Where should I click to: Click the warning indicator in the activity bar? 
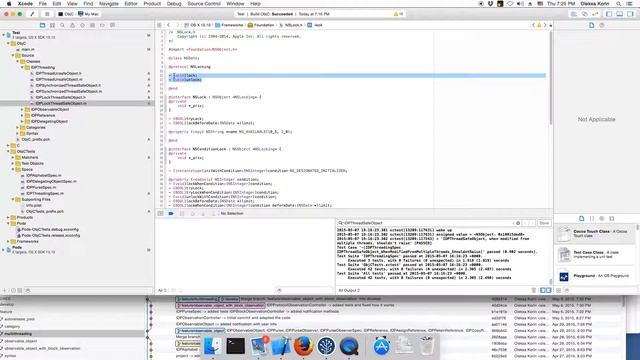pos(398,14)
